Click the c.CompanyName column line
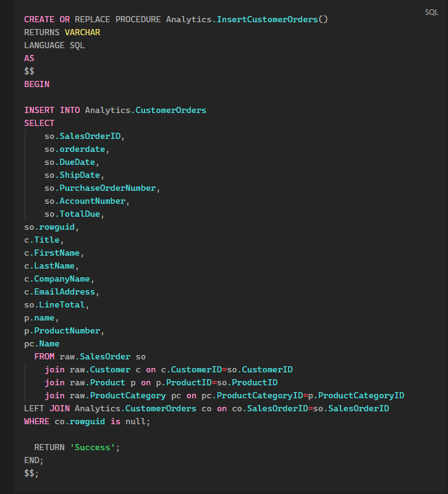The image size is (448, 494). (59, 279)
